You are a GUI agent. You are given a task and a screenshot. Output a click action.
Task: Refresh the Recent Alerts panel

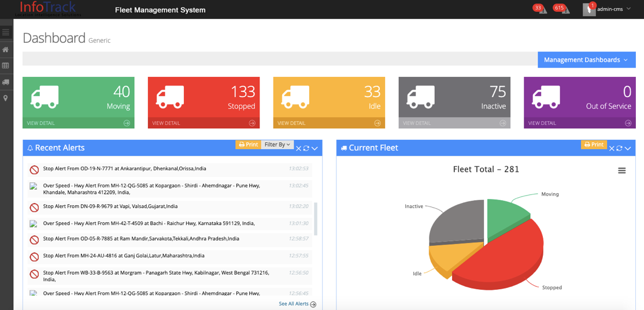306,149
